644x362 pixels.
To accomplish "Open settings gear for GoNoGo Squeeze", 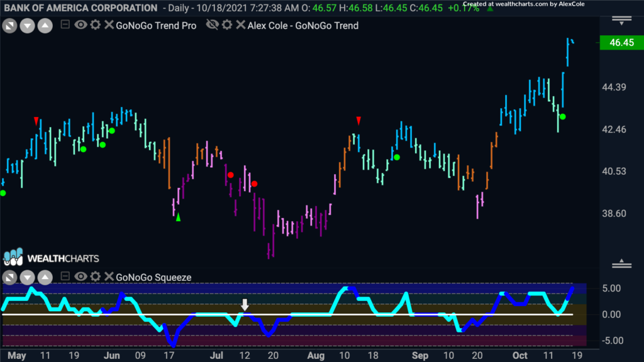I will click(x=96, y=277).
